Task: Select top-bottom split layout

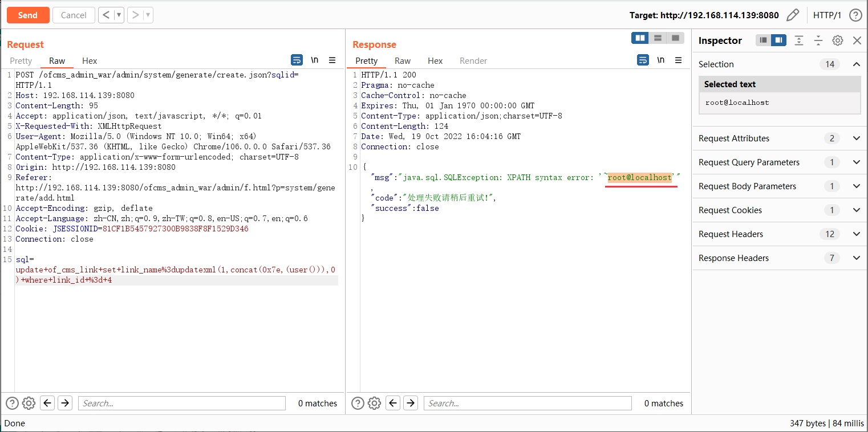Action: (x=658, y=38)
